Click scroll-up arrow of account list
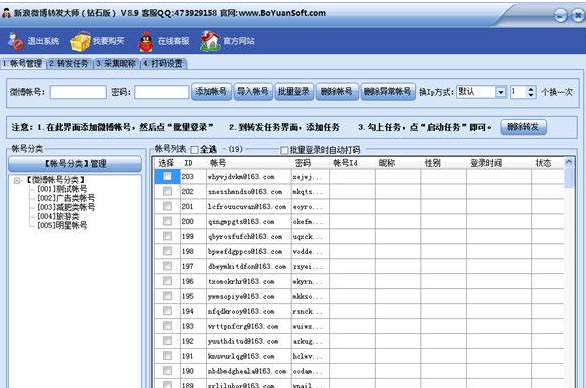Image resolution: width=586 pixels, height=388 pixels. pos(569,162)
